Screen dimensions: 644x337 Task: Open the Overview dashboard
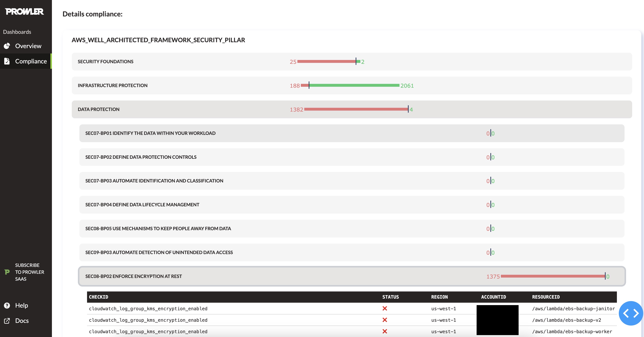pyautogui.click(x=26, y=46)
